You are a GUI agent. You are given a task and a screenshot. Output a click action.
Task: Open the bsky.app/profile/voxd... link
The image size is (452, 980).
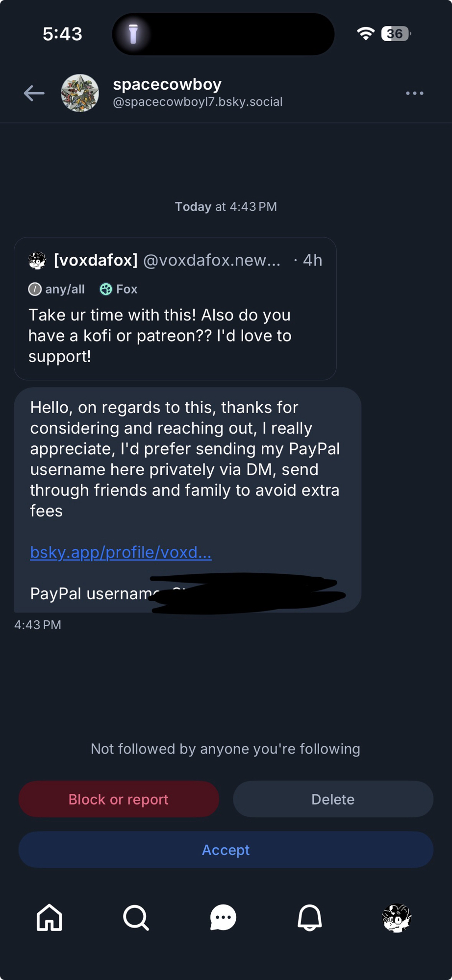(x=121, y=552)
